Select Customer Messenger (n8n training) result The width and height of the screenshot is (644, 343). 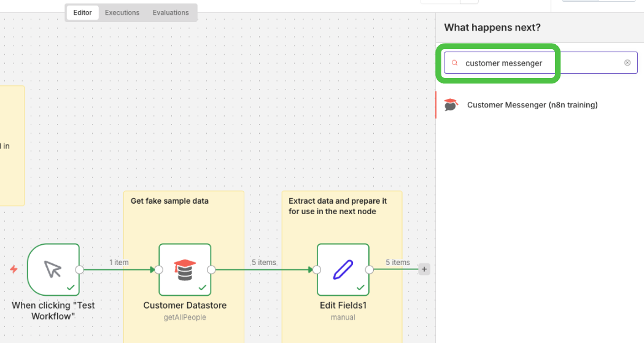click(x=540, y=105)
